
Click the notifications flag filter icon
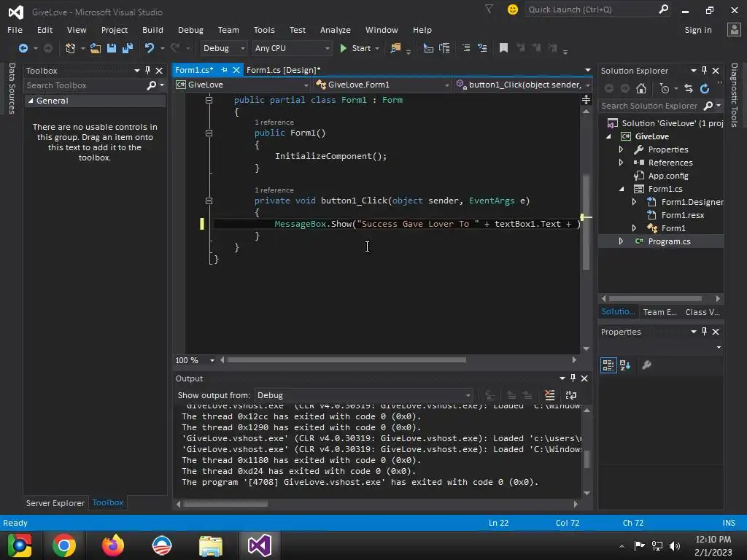coord(489,9)
